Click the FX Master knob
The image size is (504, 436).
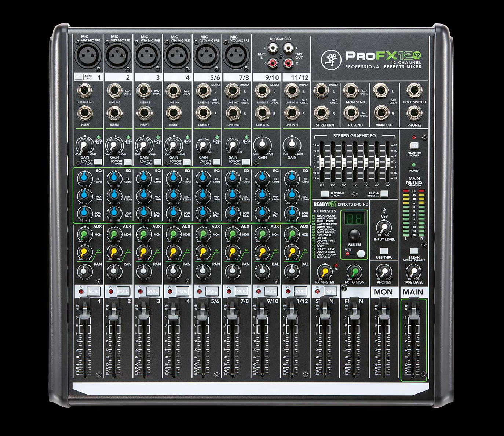click(325, 272)
